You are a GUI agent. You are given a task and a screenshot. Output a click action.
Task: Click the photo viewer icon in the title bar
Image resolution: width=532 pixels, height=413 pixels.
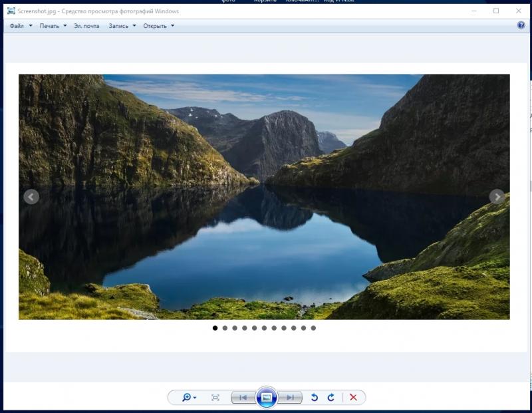coord(11,11)
